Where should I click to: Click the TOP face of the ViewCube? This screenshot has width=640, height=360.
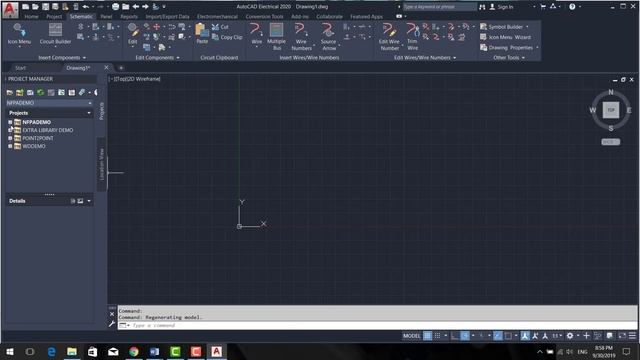coord(611,110)
